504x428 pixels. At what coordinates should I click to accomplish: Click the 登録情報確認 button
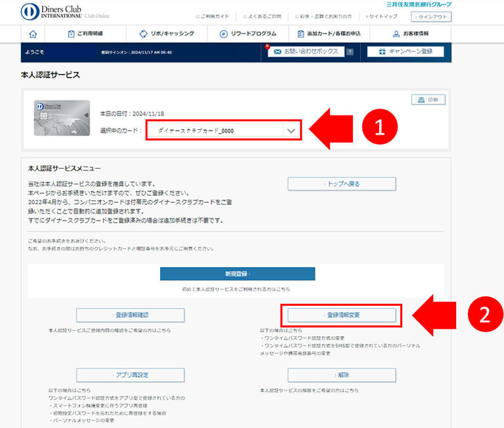(x=130, y=315)
